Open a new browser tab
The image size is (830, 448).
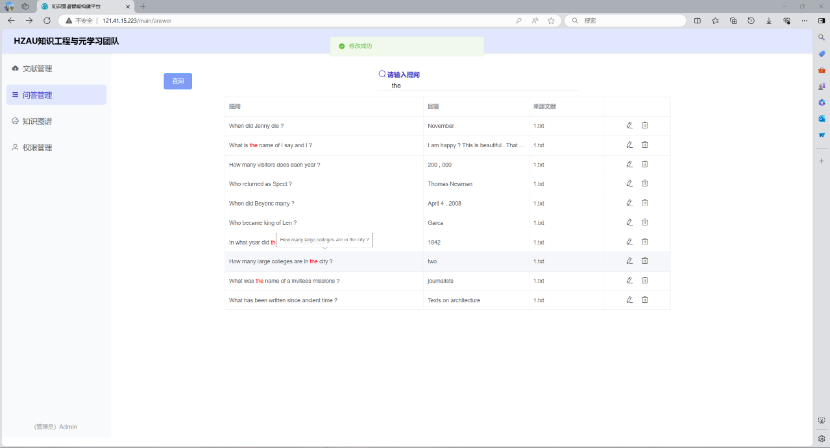coord(143,6)
